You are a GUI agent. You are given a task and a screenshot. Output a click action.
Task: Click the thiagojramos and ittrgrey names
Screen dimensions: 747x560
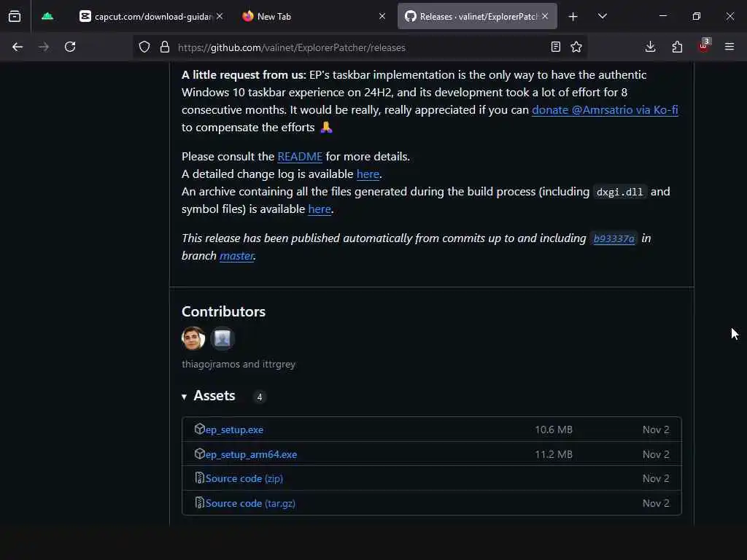click(239, 365)
